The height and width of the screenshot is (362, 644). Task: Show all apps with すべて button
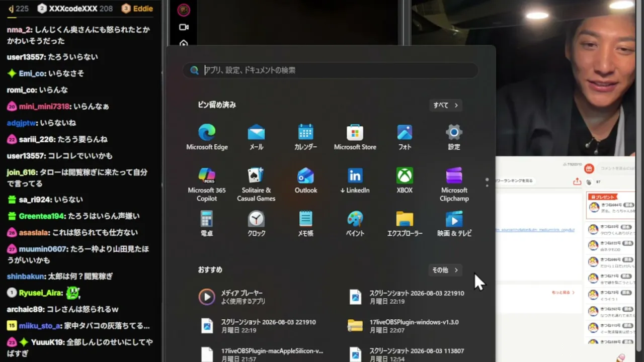[446, 105]
